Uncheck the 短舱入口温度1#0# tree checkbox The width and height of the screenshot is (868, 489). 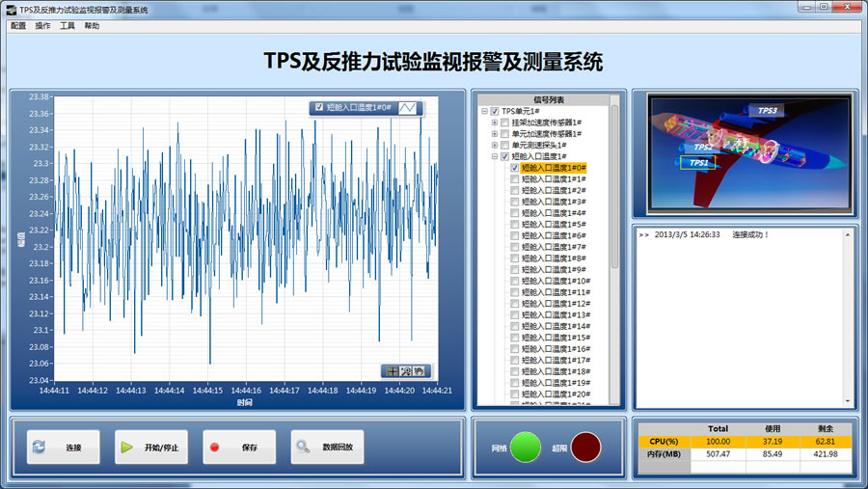tap(515, 168)
